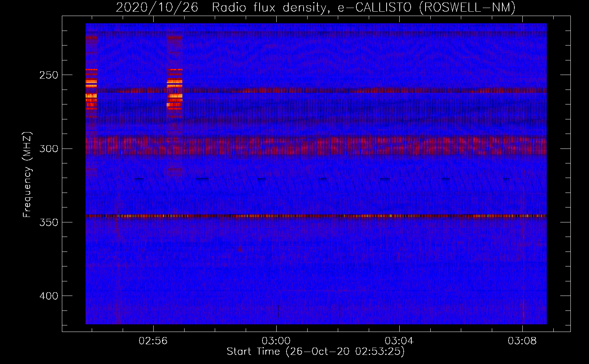The height and width of the screenshot is (364, 589).
Task: Click the 350 frequency tick label
Action: [49, 222]
